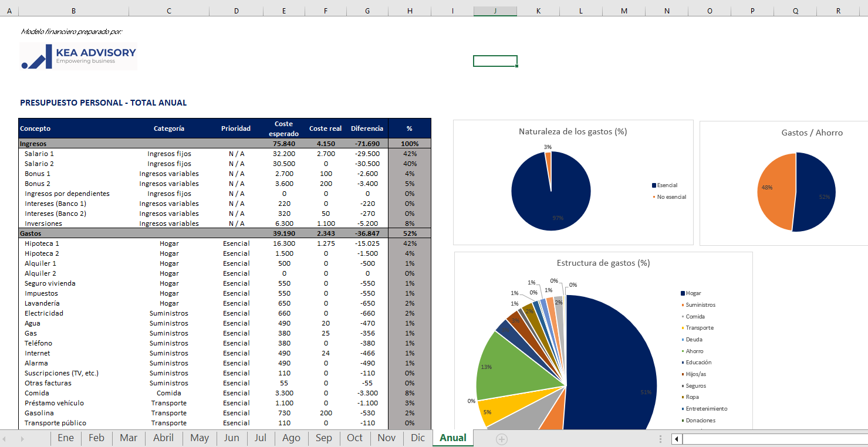Screen dimensions: 868x447
Task: Select the column B header
Action: click(73, 11)
